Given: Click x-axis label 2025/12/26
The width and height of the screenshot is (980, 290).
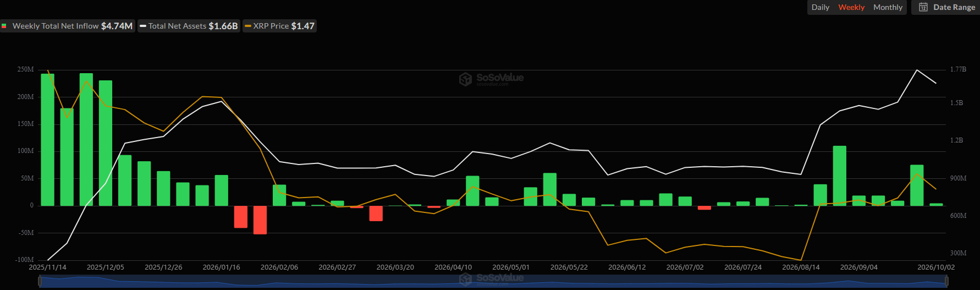Looking at the screenshot, I should tap(163, 267).
